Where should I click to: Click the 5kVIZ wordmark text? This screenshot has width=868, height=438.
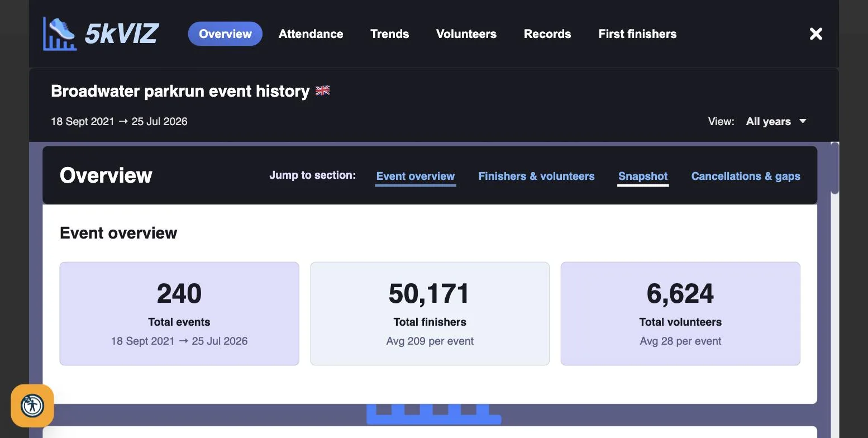point(121,34)
